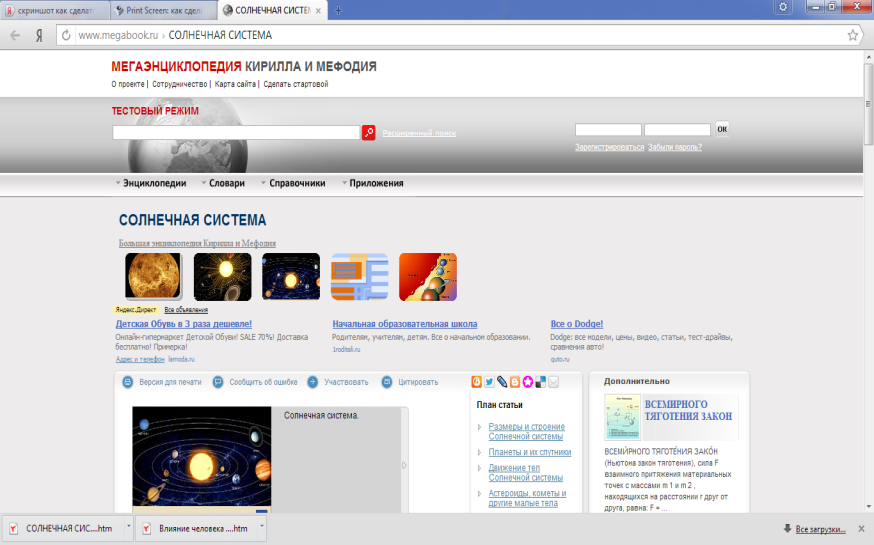The height and width of the screenshot is (545, 874).
Task: Go to 'Планеты и их спутники' section
Action: pyautogui.click(x=530, y=452)
